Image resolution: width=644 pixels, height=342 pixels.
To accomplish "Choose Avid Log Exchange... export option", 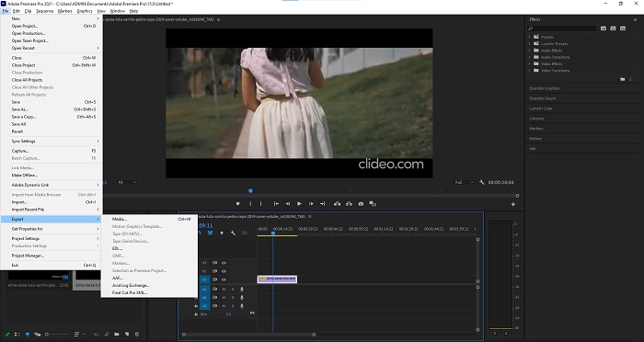I will point(131,285).
